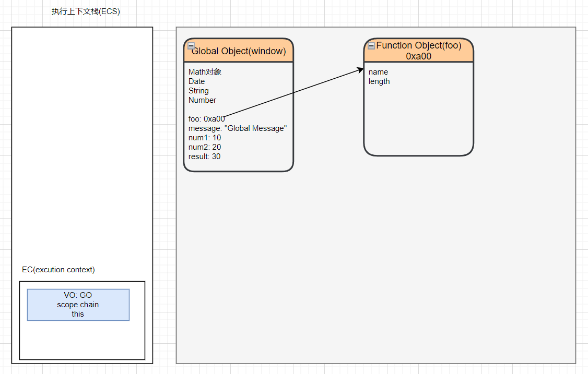The image size is (588, 374).
Task: Collapse the Function Object(foo) container
Action: click(371, 46)
